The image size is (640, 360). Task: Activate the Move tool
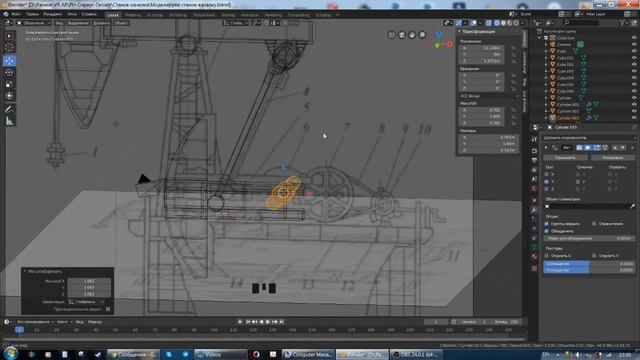[x=9, y=61]
